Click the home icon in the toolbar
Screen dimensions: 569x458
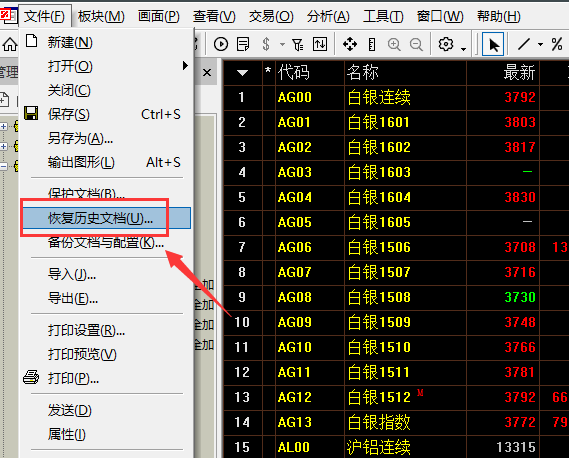10,45
